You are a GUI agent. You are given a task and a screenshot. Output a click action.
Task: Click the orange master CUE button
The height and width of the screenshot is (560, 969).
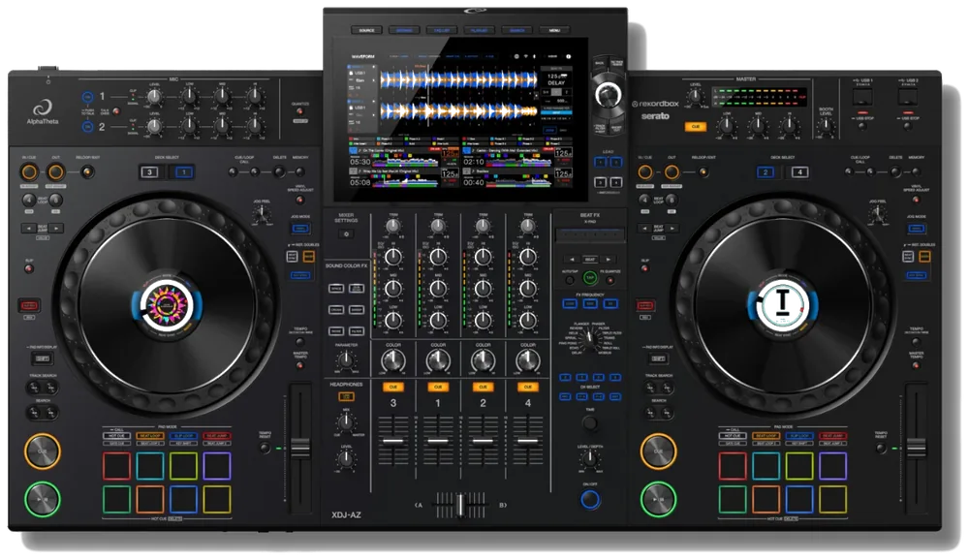[x=695, y=127]
